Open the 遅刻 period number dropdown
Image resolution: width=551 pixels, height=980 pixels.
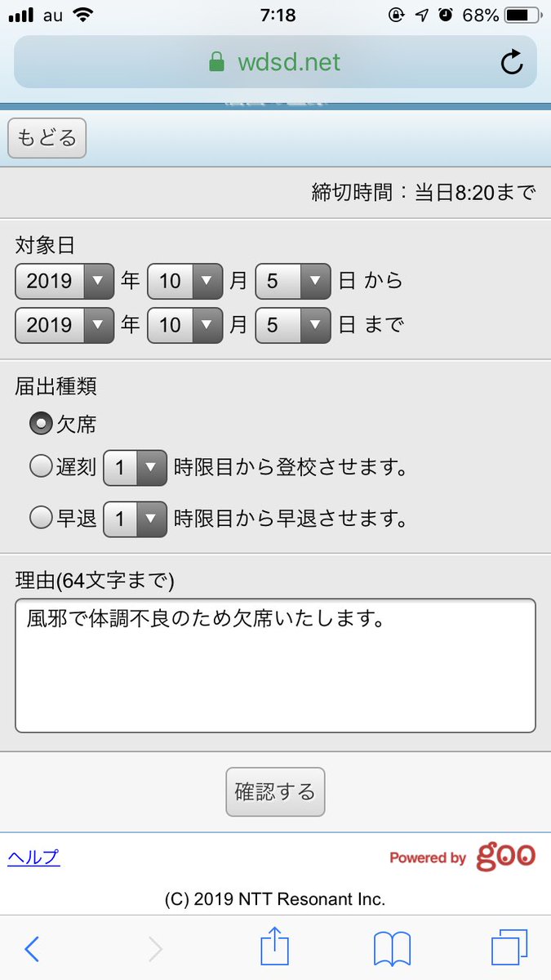[x=136, y=468]
